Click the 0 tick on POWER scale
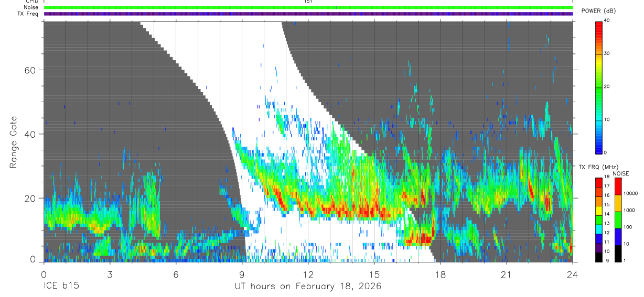 606,152
